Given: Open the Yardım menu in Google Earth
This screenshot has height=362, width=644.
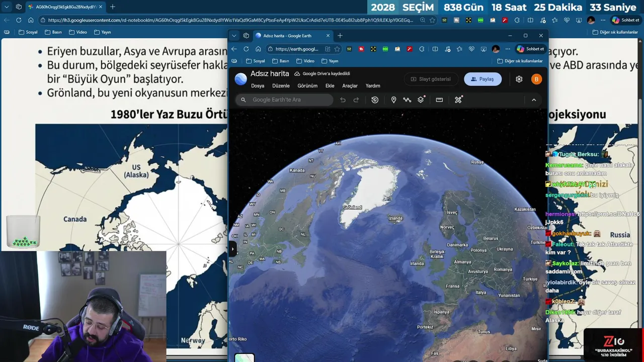Looking at the screenshot, I should click(x=373, y=86).
